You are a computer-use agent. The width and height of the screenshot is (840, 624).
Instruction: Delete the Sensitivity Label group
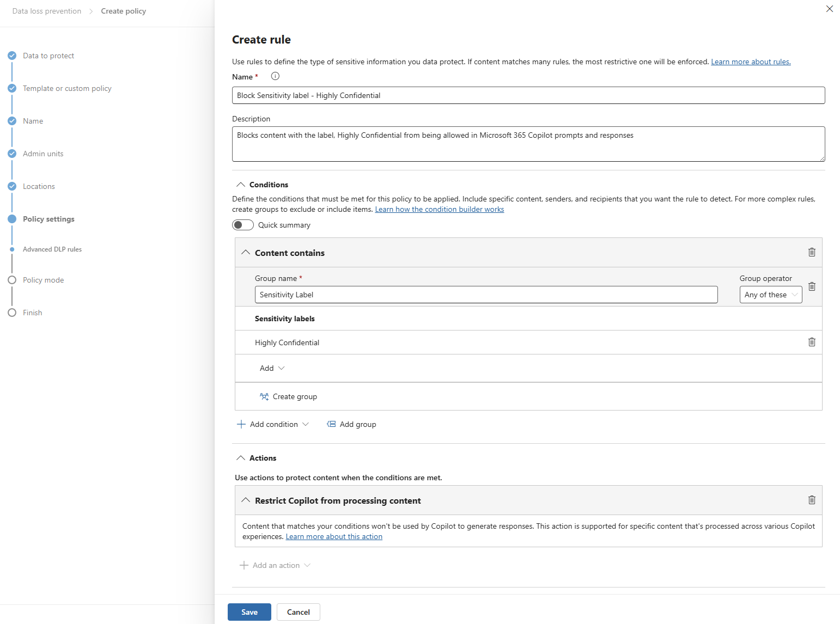click(812, 286)
